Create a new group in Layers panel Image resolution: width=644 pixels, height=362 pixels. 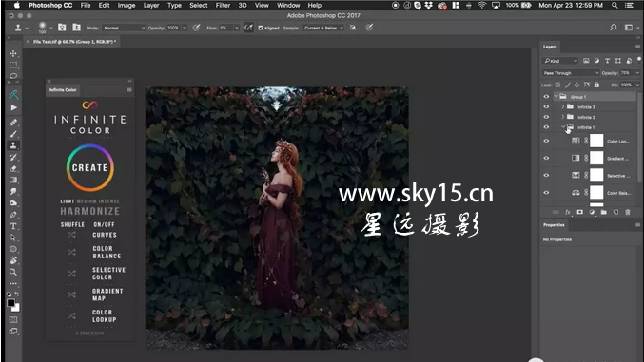click(603, 212)
